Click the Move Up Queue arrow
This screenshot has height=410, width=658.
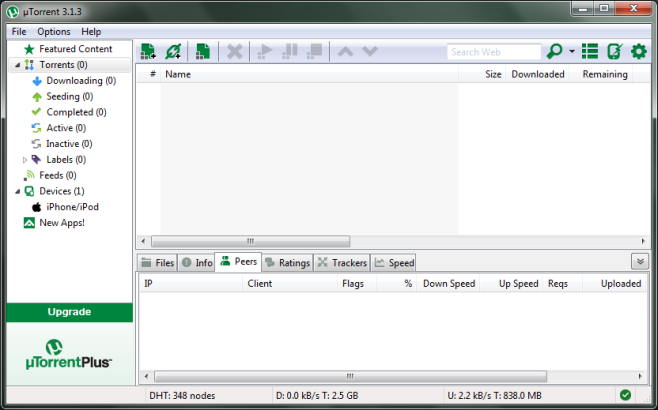pos(345,52)
